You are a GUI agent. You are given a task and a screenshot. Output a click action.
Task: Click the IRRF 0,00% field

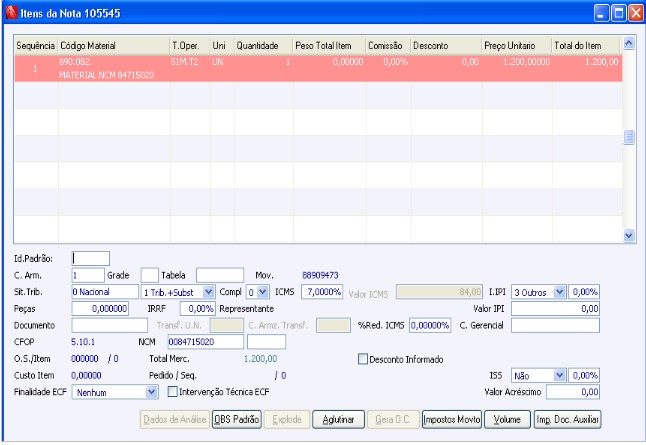197,309
